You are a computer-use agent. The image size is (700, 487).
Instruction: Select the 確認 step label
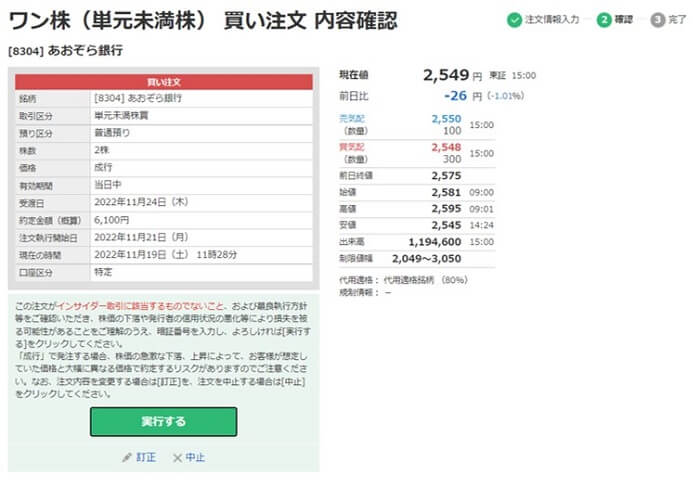click(624, 20)
